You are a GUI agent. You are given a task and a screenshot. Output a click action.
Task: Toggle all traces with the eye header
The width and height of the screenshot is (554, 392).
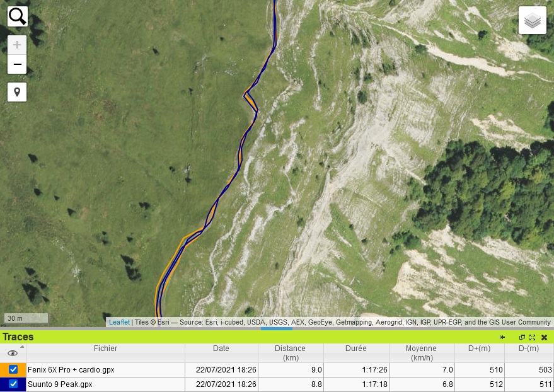[13, 353]
